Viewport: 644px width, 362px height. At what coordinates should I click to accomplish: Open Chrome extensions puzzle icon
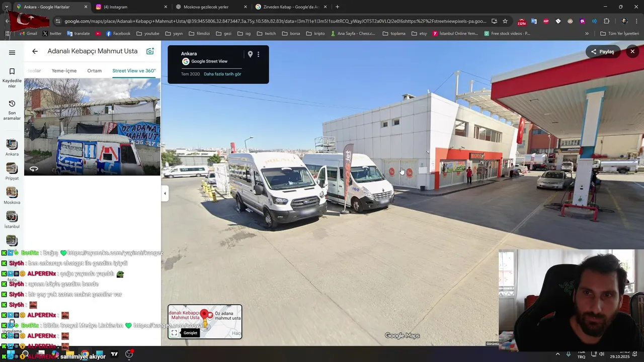pyautogui.click(x=606, y=21)
